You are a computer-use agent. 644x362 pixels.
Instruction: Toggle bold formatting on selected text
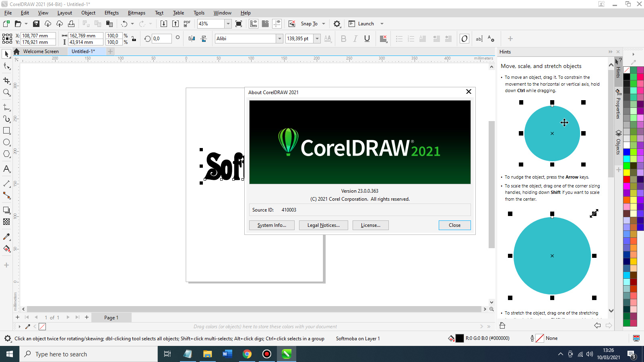coord(343,39)
